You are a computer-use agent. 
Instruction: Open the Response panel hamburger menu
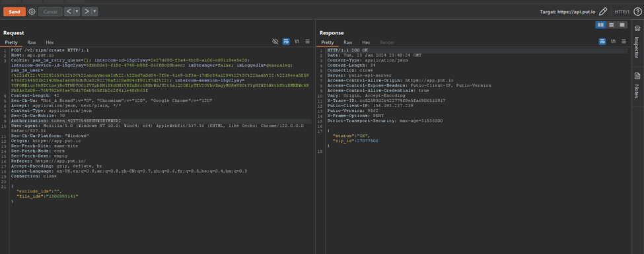tap(624, 42)
